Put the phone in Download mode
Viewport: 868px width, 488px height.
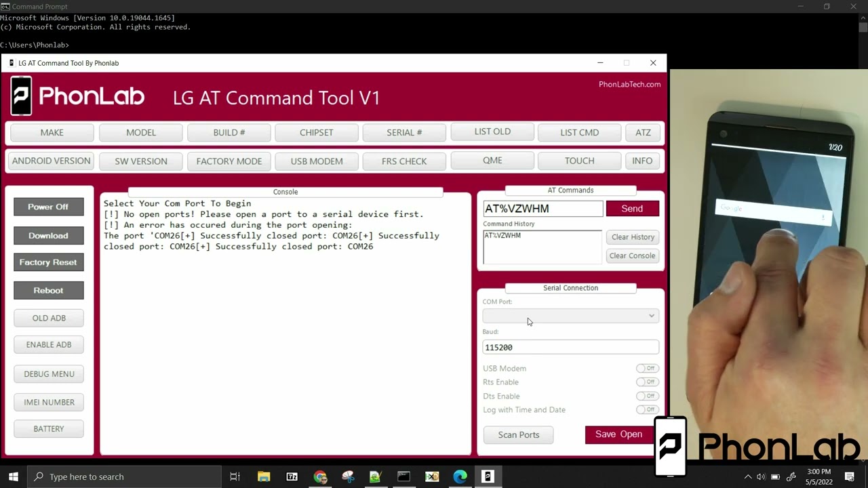click(48, 235)
